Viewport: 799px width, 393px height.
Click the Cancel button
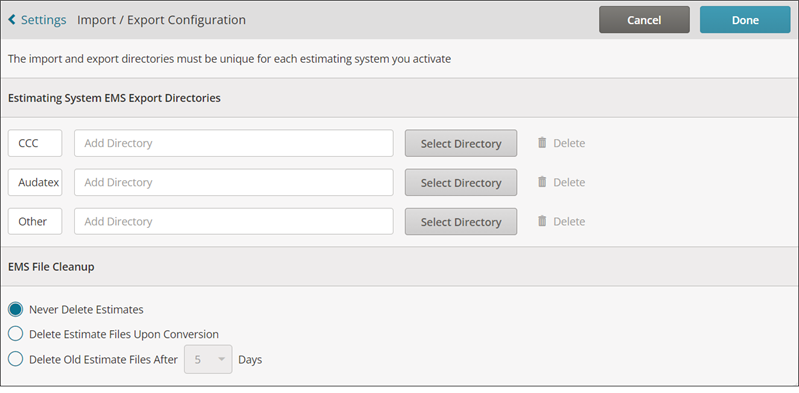[644, 20]
